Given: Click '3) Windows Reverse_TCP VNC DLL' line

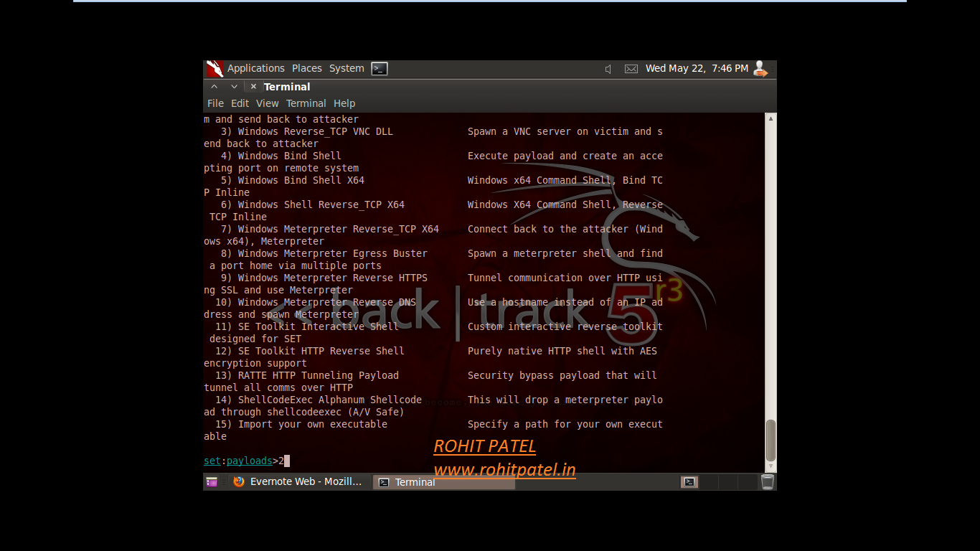Looking at the screenshot, I should click(307, 131).
